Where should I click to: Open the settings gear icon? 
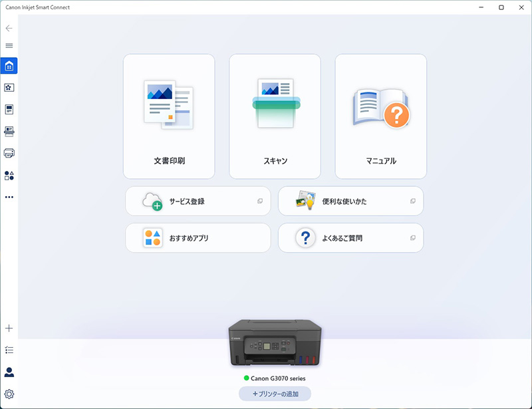(9, 394)
